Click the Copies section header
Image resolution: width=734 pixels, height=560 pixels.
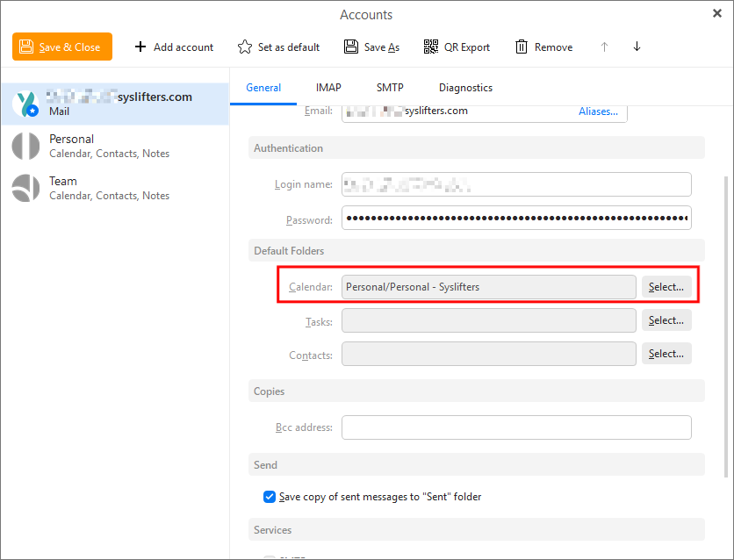coord(477,391)
